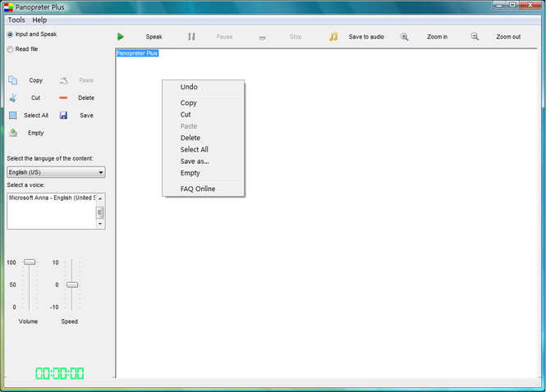Click the Speed slider thumb
The height and width of the screenshot is (392, 546).
tap(72, 285)
